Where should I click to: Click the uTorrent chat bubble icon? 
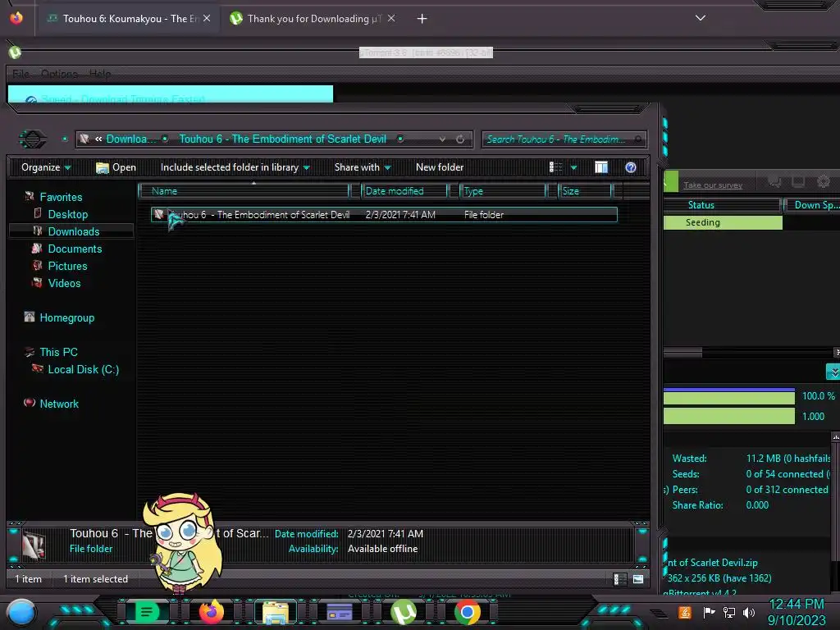774,182
